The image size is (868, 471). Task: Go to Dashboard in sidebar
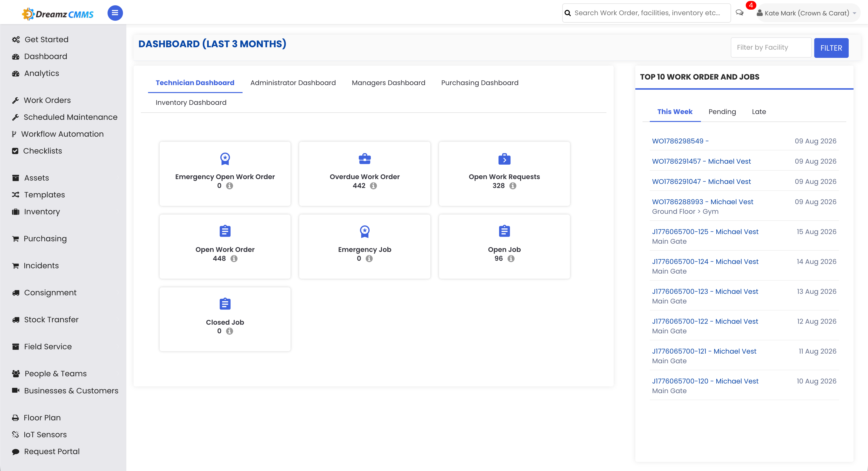pyautogui.click(x=46, y=56)
